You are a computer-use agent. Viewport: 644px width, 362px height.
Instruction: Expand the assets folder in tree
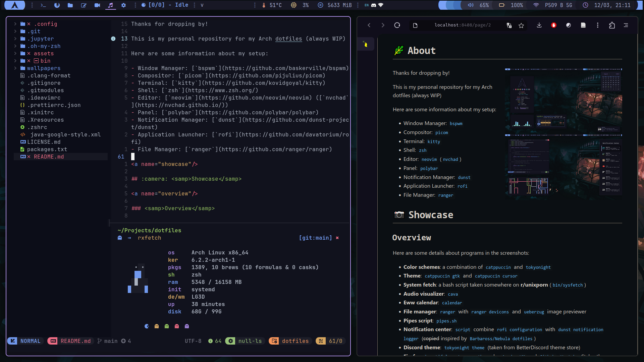pos(44,53)
